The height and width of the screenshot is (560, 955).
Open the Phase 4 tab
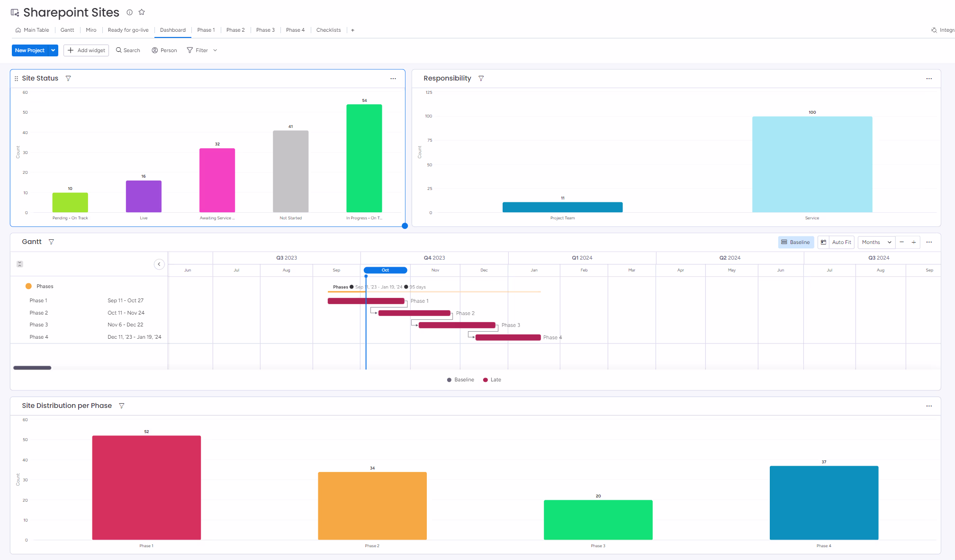point(295,30)
